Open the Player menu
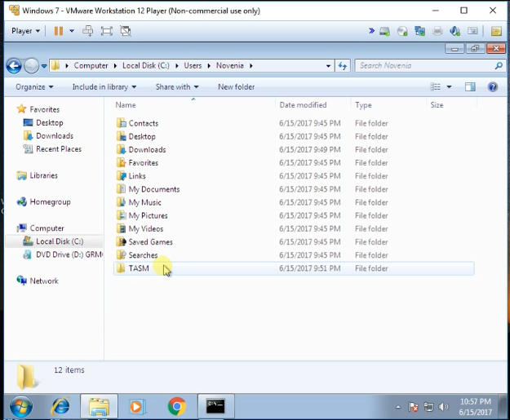The image size is (510, 420). click(x=25, y=31)
